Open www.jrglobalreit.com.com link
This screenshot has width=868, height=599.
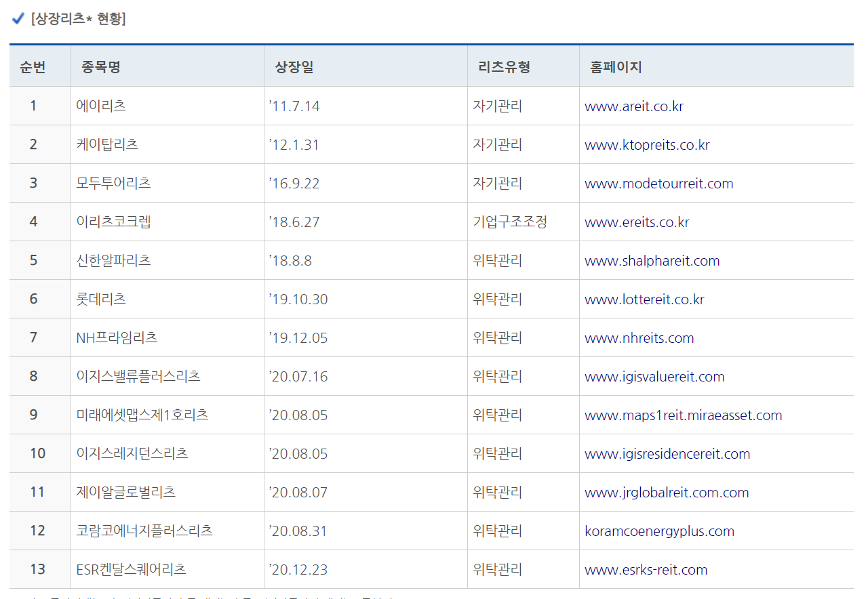pos(667,493)
